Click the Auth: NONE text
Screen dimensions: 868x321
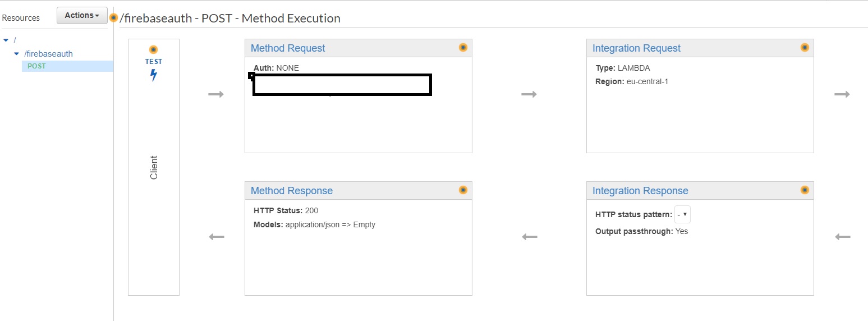[276, 68]
